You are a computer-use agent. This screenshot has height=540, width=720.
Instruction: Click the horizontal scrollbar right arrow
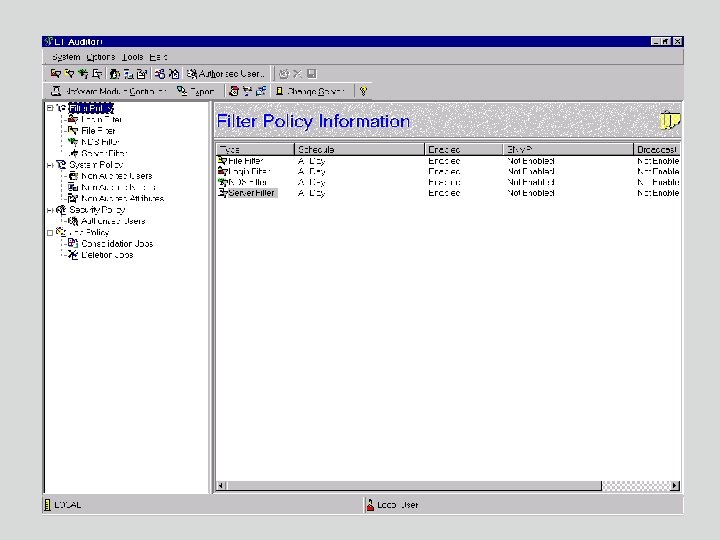[675, 486]
